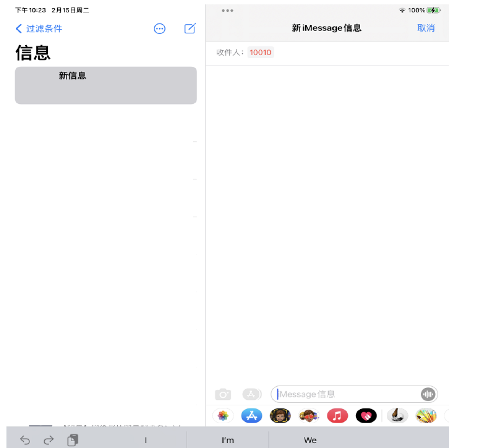The image size is (496, 448).
Task: Open the Music app in app strip
Action: pos(338,416)
